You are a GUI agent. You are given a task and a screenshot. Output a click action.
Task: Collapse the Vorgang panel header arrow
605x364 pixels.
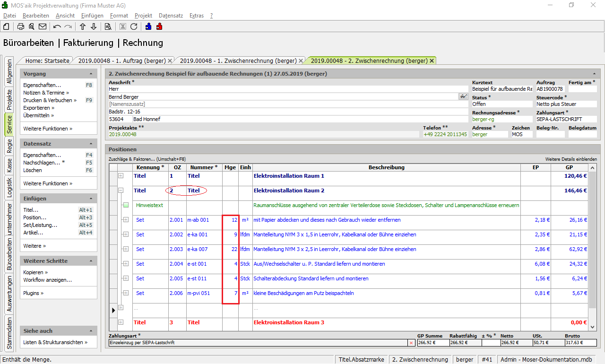(91, 74)
